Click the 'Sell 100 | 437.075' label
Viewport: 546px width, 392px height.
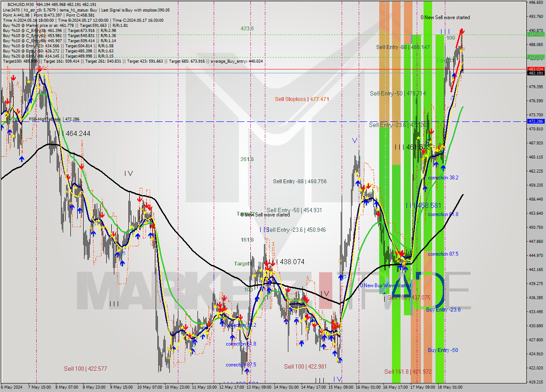click(409, 297)
